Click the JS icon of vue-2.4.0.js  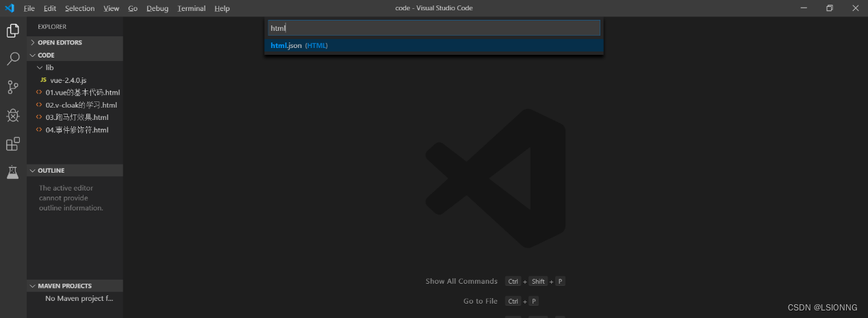[43, 80]
